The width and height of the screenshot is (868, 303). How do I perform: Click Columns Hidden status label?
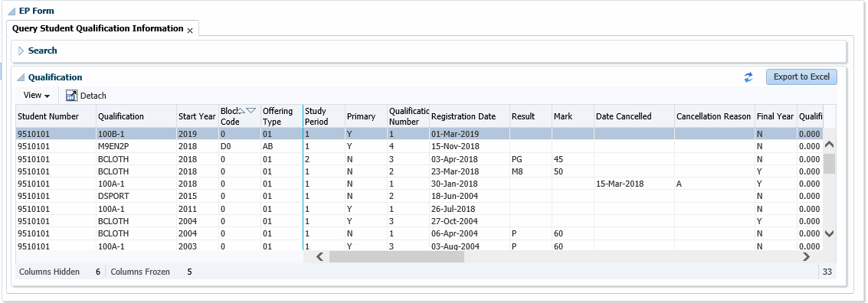[49, 272]
